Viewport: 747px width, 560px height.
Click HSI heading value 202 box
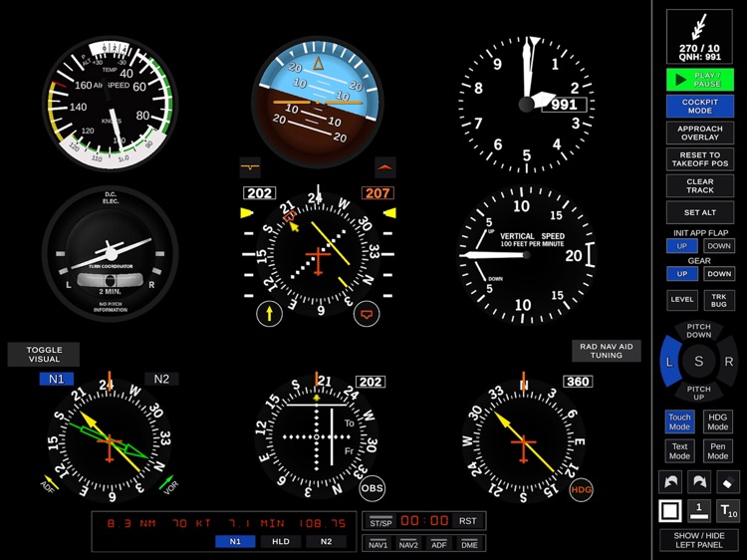tap(260, 193)
